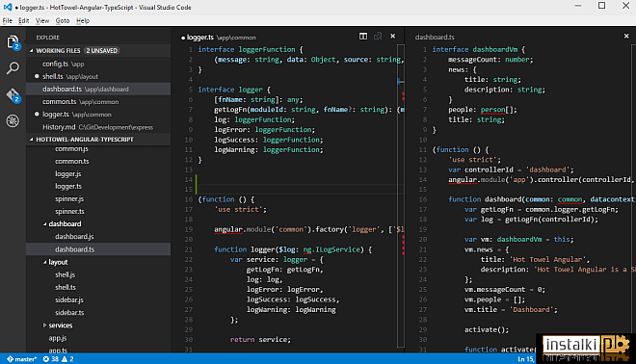Collapse the dashboard folder
The height and width of the screenshot is (364, 636).
tap(44, 224)
